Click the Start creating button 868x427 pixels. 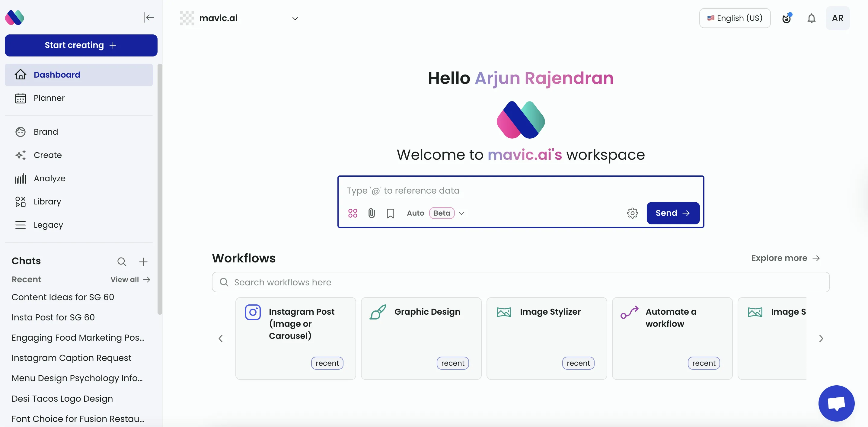tap(81, 45)
